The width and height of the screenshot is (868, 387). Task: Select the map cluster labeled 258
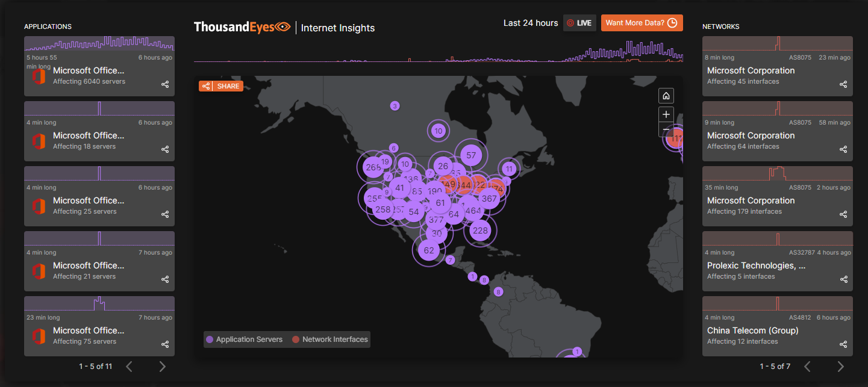(383, 209)
